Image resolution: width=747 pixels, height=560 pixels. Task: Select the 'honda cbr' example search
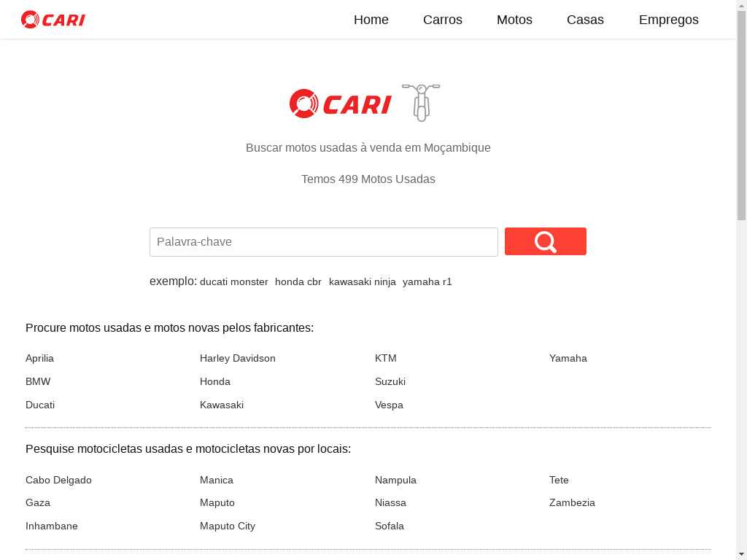tap(298, 282)
